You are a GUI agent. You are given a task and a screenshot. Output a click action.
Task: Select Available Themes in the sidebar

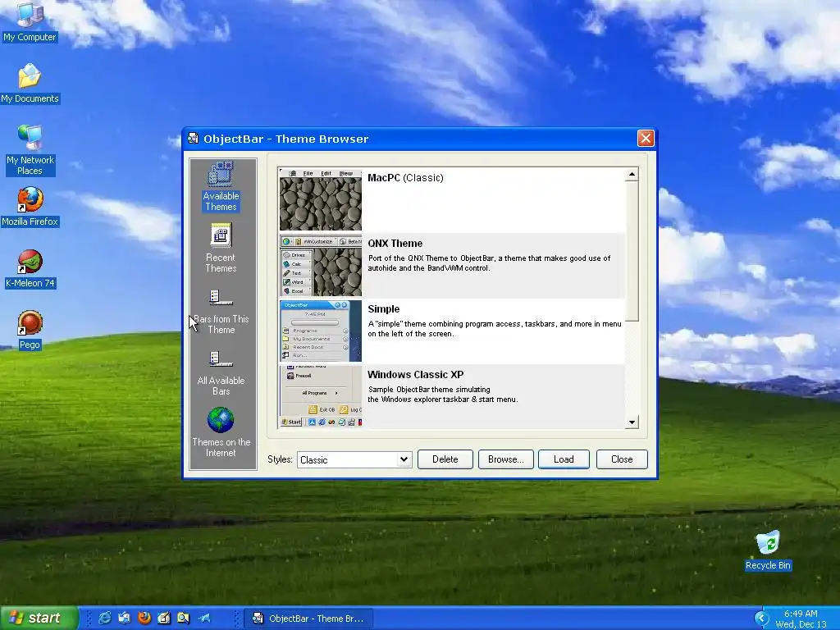[x=221, y=186]
